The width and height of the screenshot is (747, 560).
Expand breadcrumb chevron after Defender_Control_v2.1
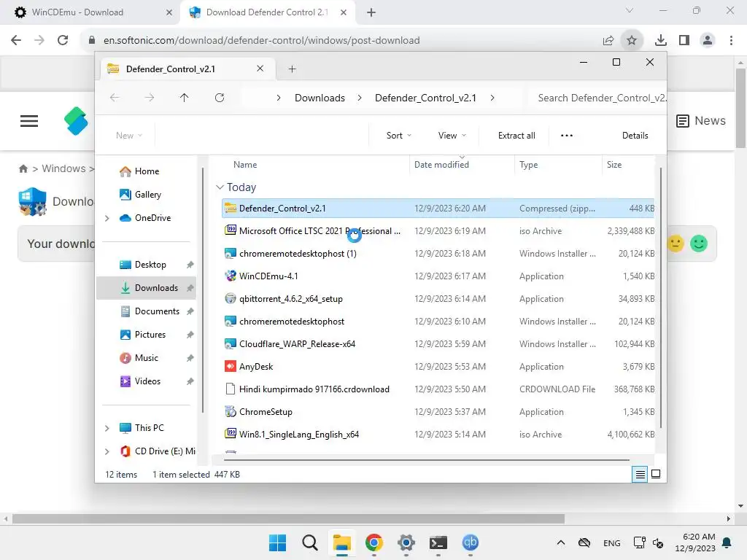pyautogui.click(x=492, y=98)
